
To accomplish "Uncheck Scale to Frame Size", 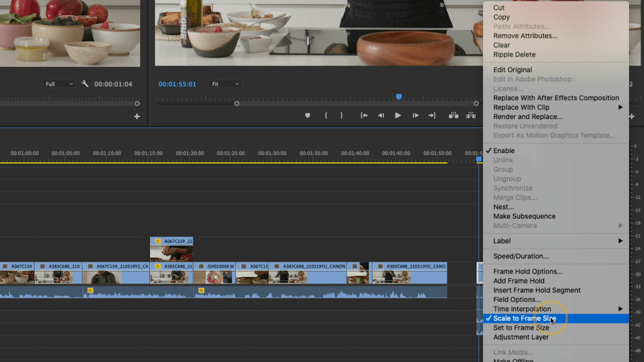I will coord(556,319).
